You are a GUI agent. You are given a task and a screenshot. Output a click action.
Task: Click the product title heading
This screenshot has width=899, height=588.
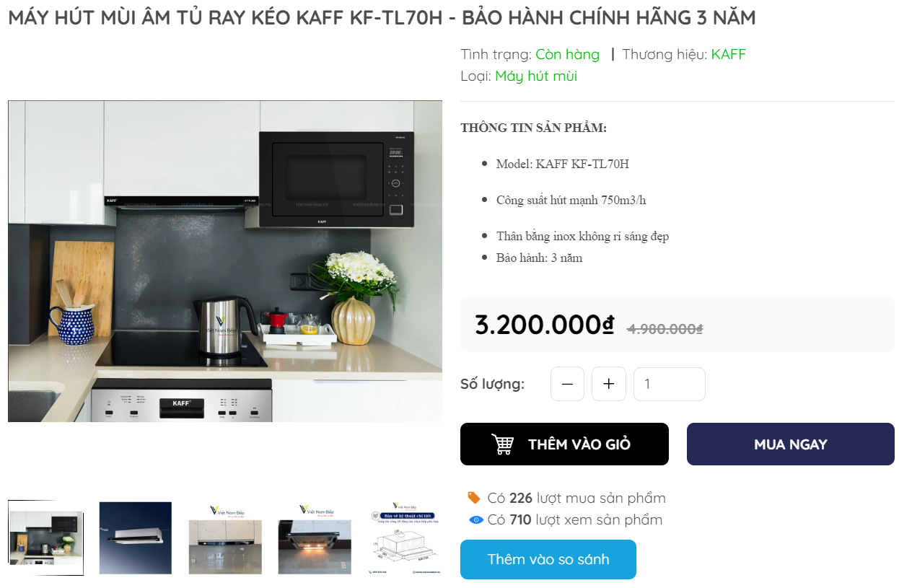tap(382, 18)
